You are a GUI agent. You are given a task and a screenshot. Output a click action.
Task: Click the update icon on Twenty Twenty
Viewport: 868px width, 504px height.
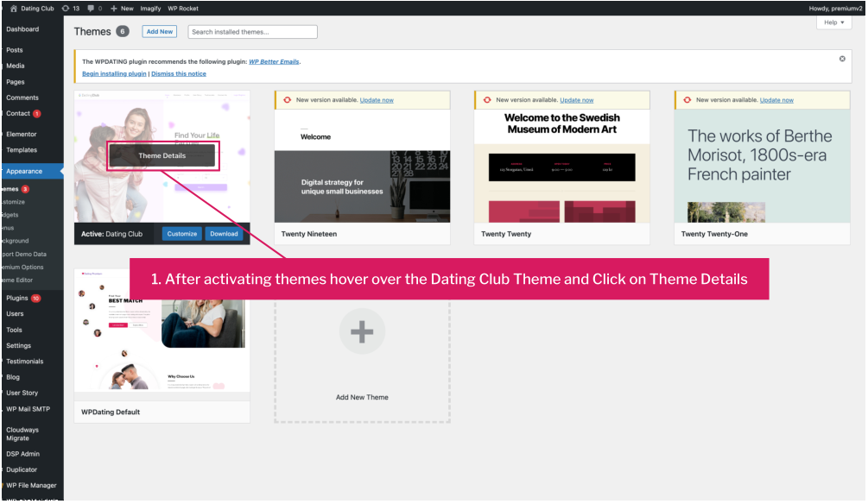[487, 100]
